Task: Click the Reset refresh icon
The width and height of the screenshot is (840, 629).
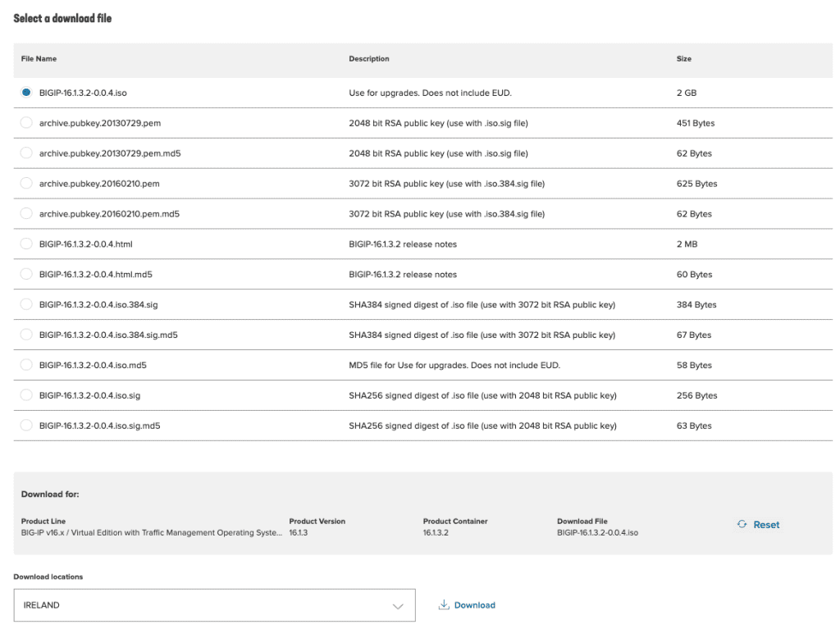Action: tap(742, 525)
